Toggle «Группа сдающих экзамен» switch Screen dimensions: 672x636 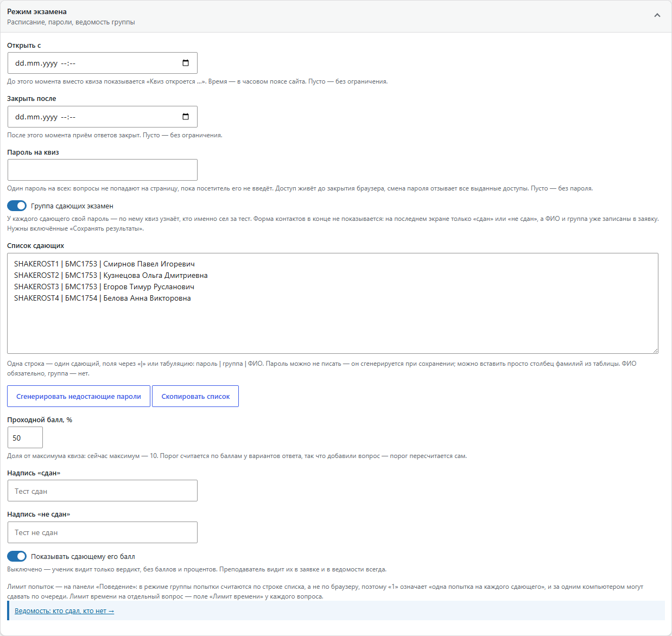click(x=17, y=206)
